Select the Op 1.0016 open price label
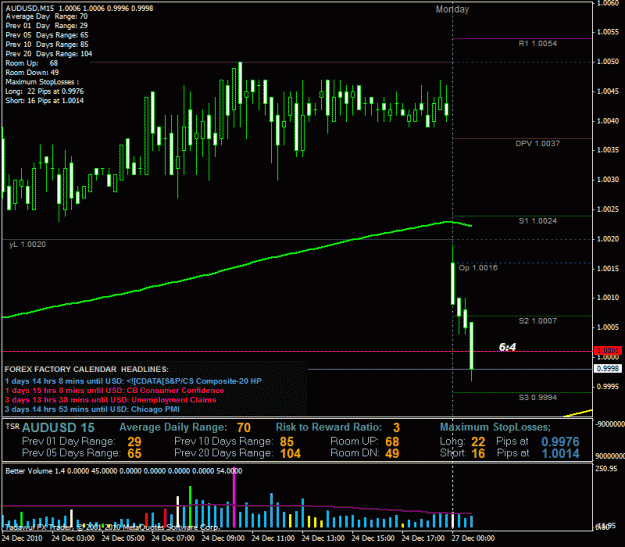This screenshot has height=547, width=625. pos(478,268)
